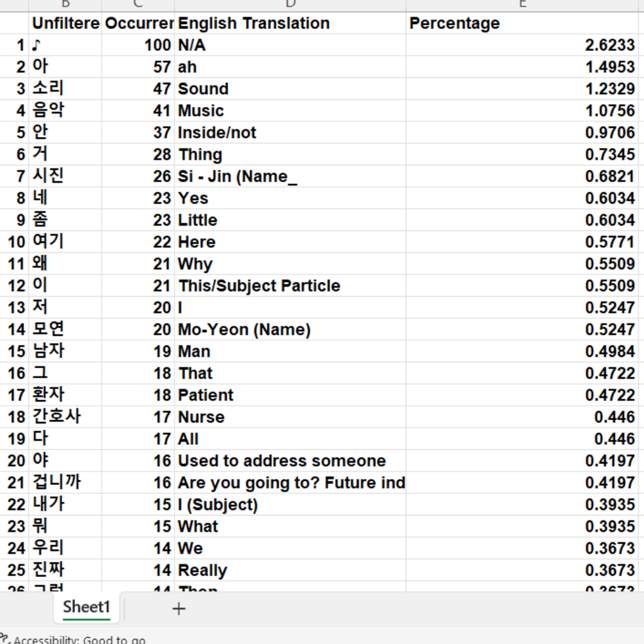Select the 'Here' translation cell
Screen dimensions: 644x644
click(290, 242)
